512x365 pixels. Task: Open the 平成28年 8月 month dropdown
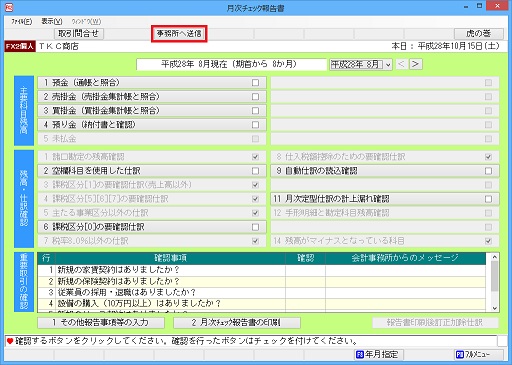coord(361,64)
